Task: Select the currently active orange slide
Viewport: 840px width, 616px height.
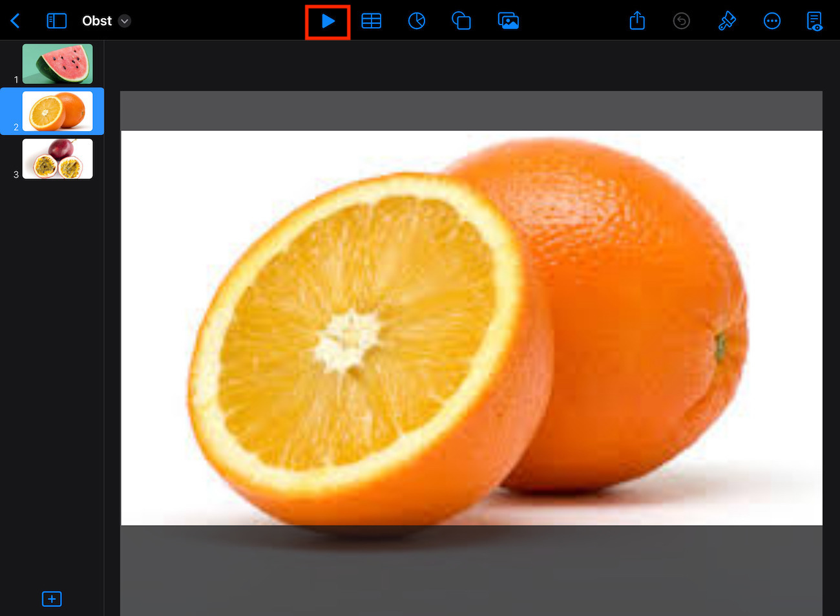Action: point(58,111)
